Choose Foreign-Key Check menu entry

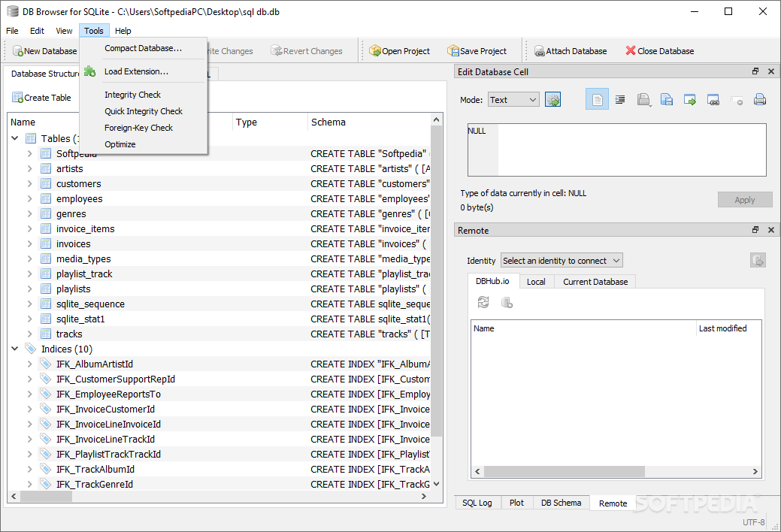pyautogui.click(x=144, y=128)
